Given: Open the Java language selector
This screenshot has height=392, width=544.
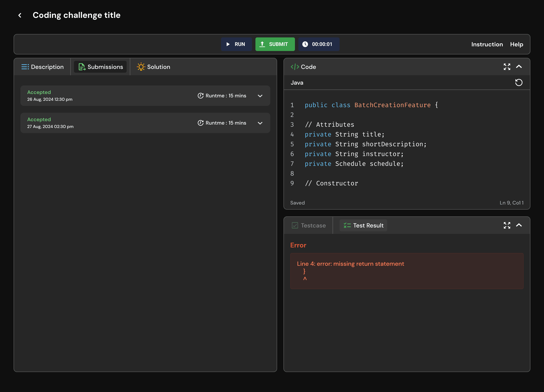Looking at the screenshot, I should coord(297,82).
